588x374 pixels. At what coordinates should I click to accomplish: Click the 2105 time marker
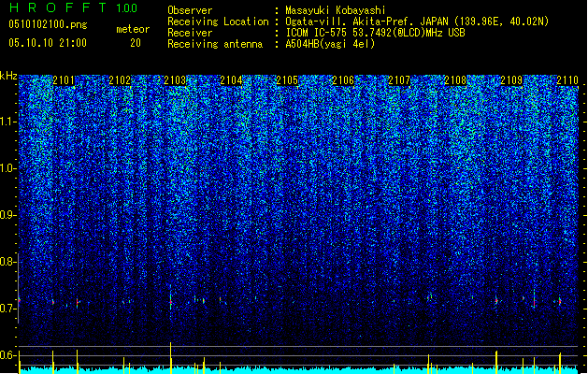coord(287,80)
